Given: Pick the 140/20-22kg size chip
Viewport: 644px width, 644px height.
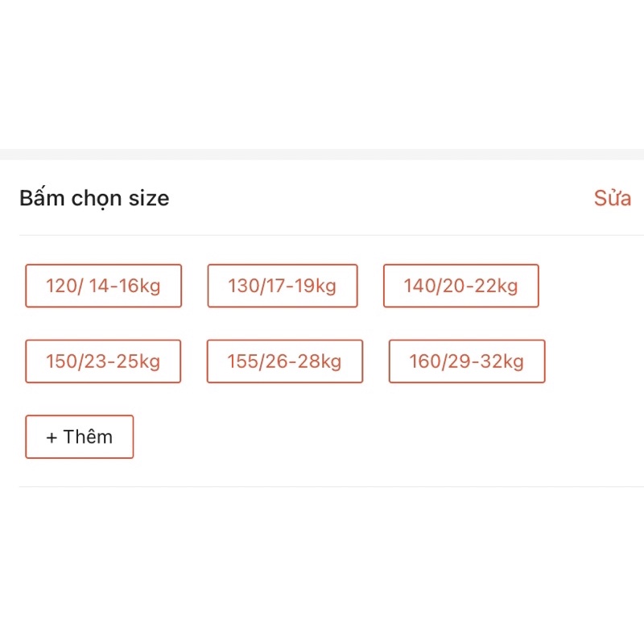Looking at the screenshot, I should coord(461,286).
